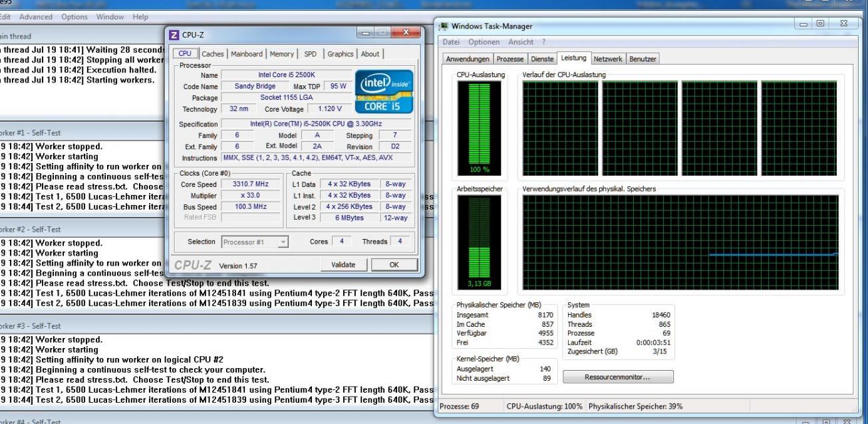The width and height of the screenshot is (868, 424).
Task: Open the ? help menu in Task Manager
Action: tap(544, 42)
